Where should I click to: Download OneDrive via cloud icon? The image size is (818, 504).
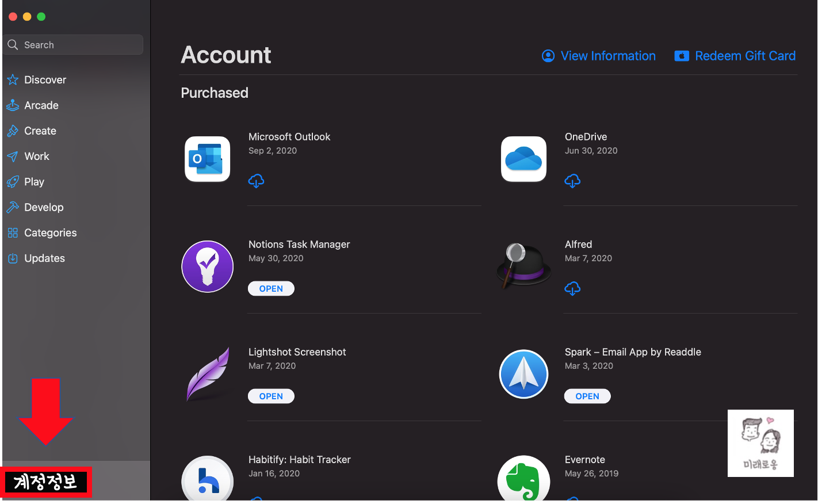(x=572, y=181)
